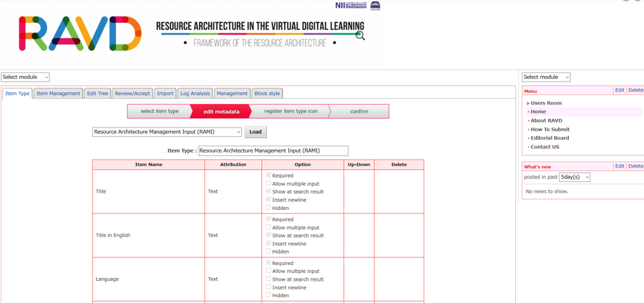
Task: Open right Select module dropdown
Action: tap(546, 77)
